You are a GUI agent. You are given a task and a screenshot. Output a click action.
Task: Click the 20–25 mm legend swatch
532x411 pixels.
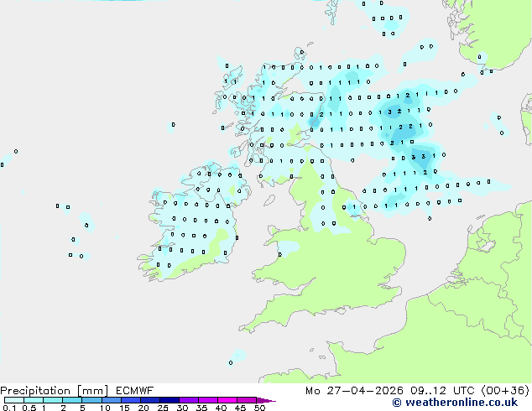tap(150, 400)
